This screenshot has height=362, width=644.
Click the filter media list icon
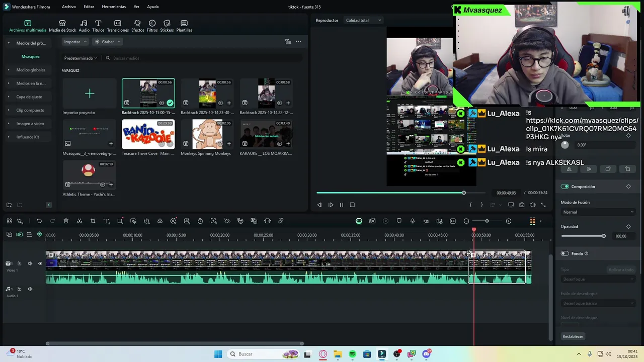[x=288, y=42]
